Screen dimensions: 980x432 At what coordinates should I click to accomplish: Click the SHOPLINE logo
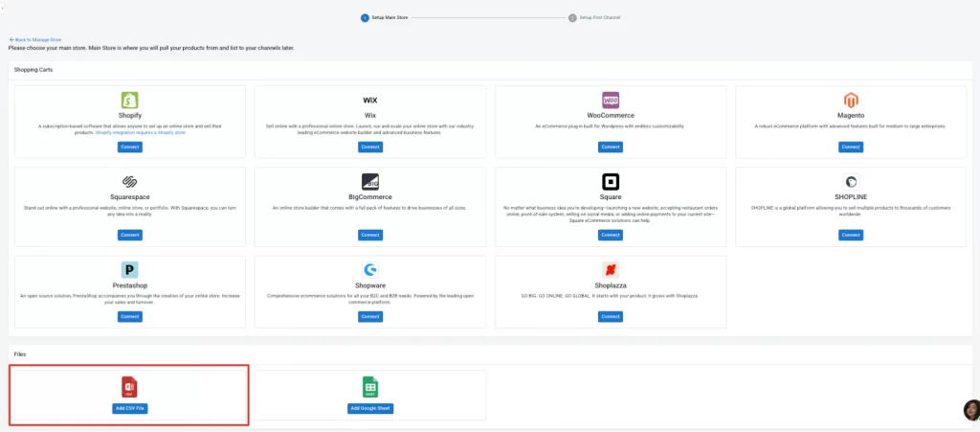(851, 182)
